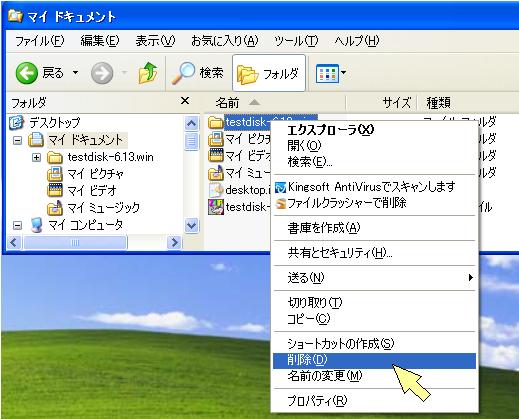The image size is (519, 419).
Task: Click the Search magnifier icon
Action: coord(183,73)
